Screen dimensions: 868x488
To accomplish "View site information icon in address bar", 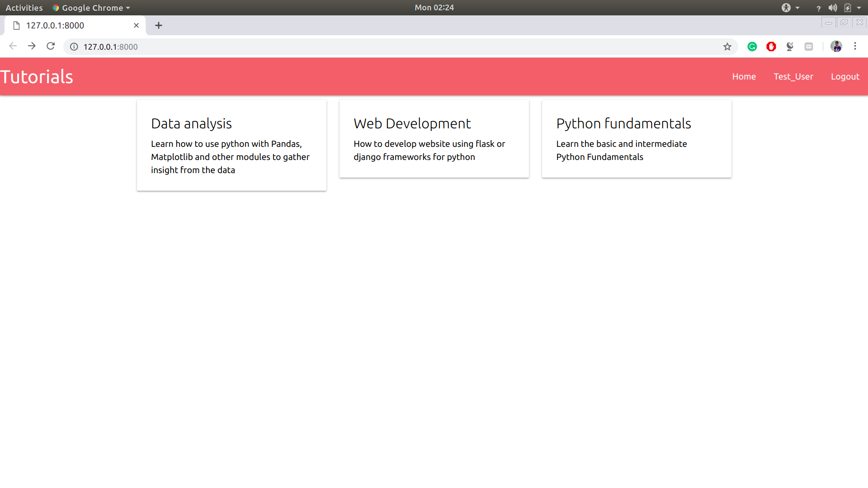I will click(74, 47).
